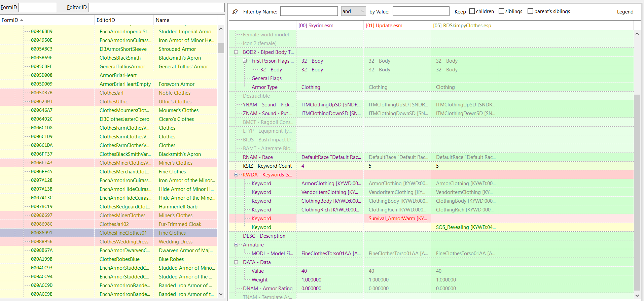The image size is (644, 301).
Task: Open the 'and' operator dropdown
Action: (353, 11)
